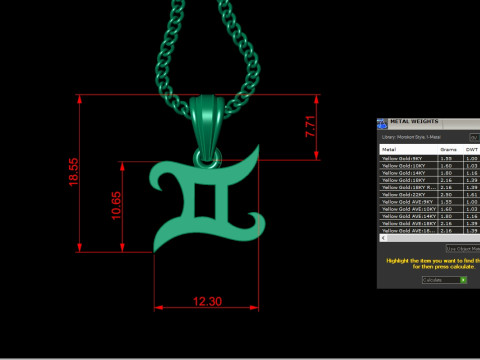The image size is (480, 360).
Task: Click the left arrow of horizontal scrollbar
Action: [x=383, y=238]
